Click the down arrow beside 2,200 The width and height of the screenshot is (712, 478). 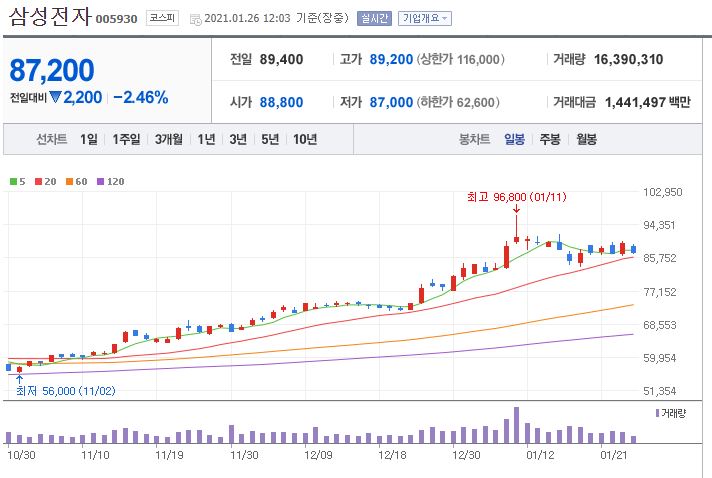55,97
